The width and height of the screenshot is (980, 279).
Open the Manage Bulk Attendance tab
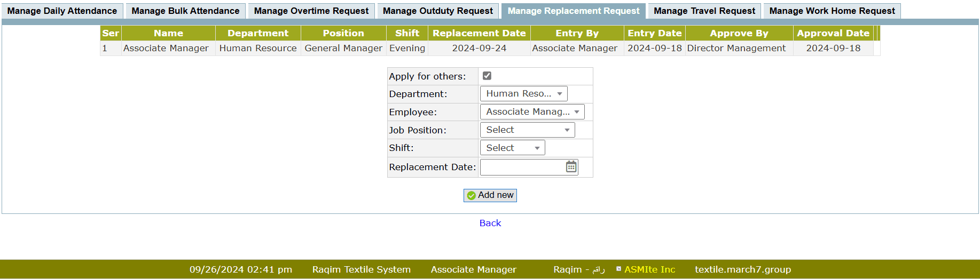point(185,11)
